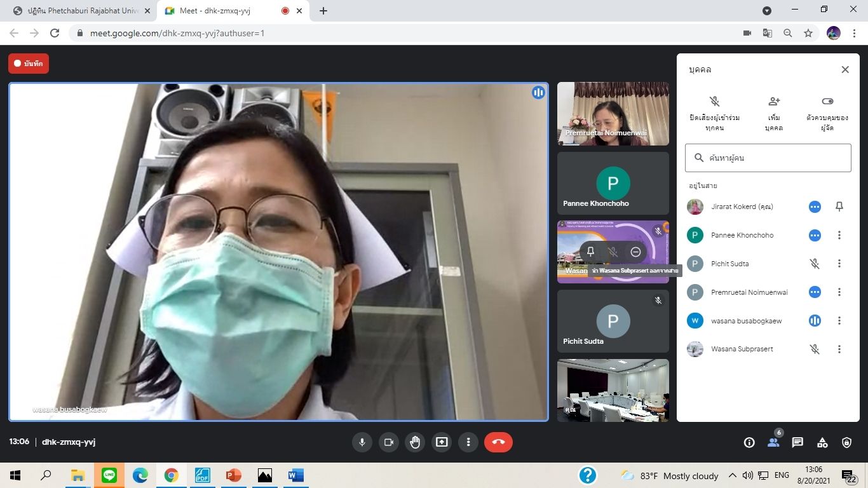
Task: Click the add people button
Action: (x=774, y=112)
